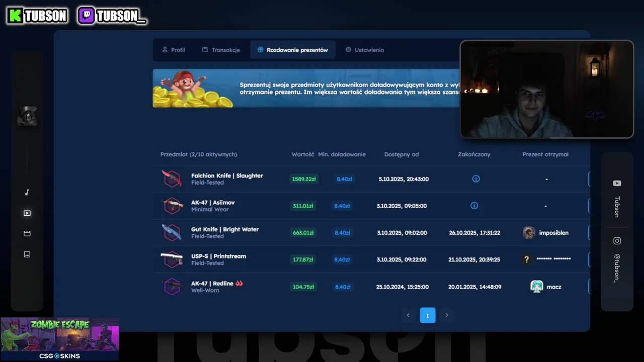Click Gut Knife | Bright Water name
Viewport: 644px width, 362px height.
tap(225, 229)
